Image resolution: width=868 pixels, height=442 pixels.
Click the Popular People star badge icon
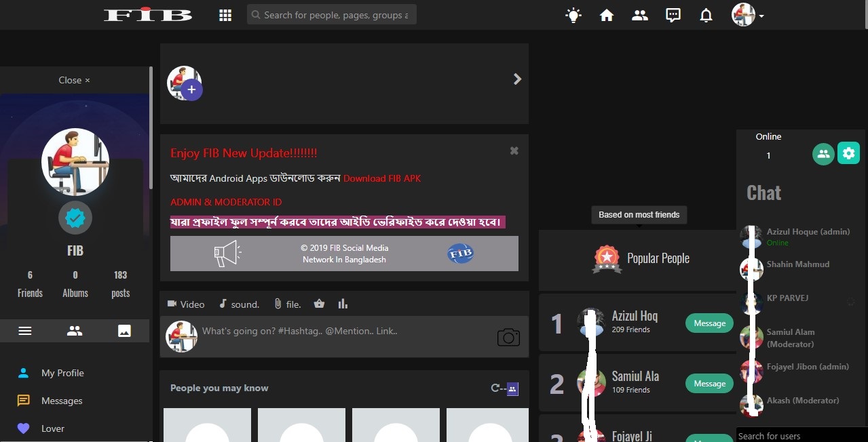click(607, 258)
